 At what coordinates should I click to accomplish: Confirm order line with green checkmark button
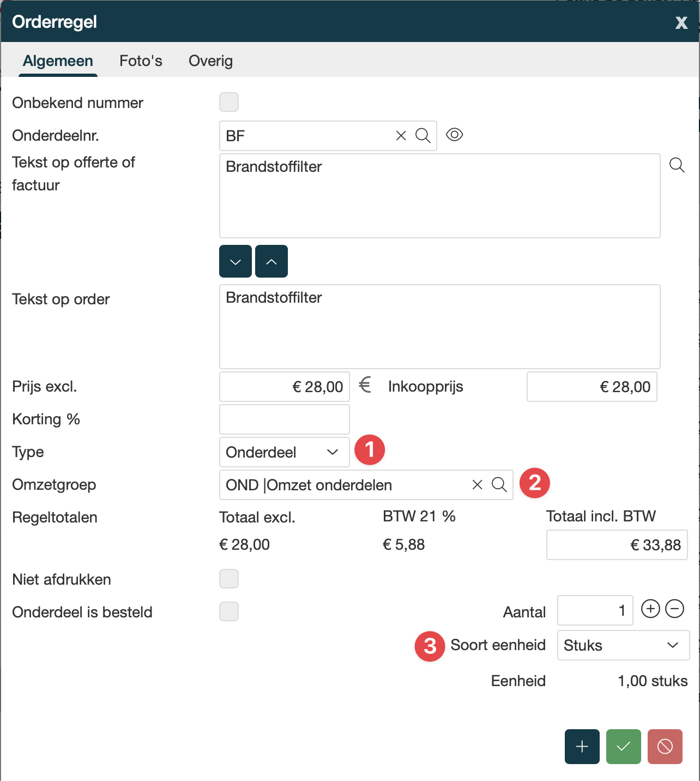[623, 746]
